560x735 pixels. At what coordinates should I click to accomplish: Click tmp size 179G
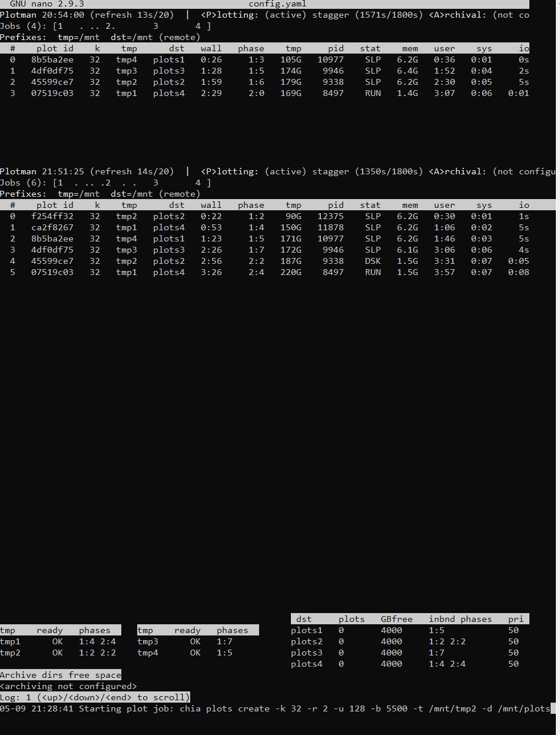pos(291,82)
